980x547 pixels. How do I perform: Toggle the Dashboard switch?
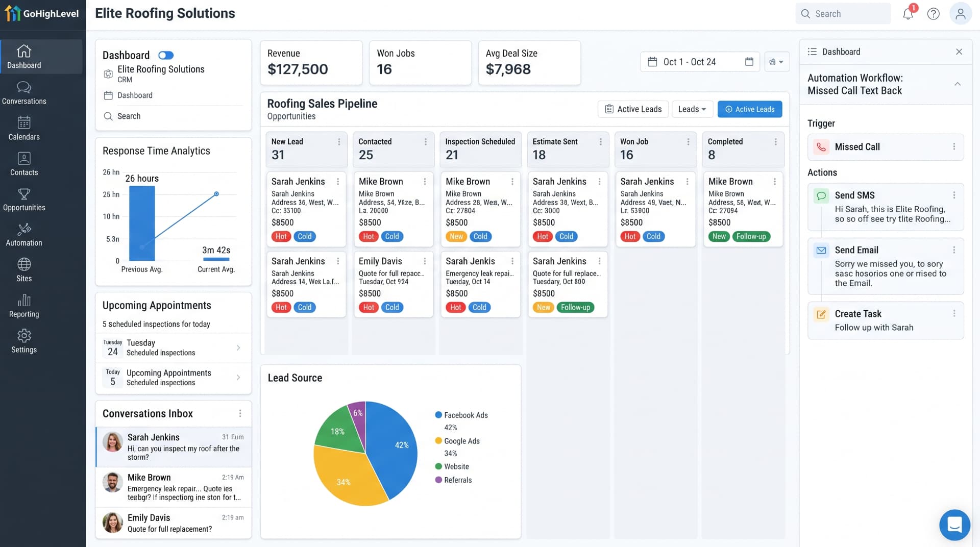pos(166,55)
